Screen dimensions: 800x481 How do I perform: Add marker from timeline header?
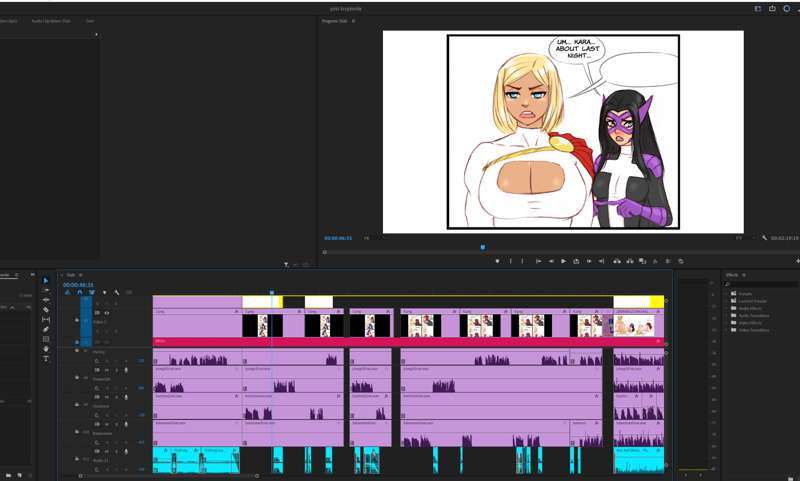(x=105, y=292)
